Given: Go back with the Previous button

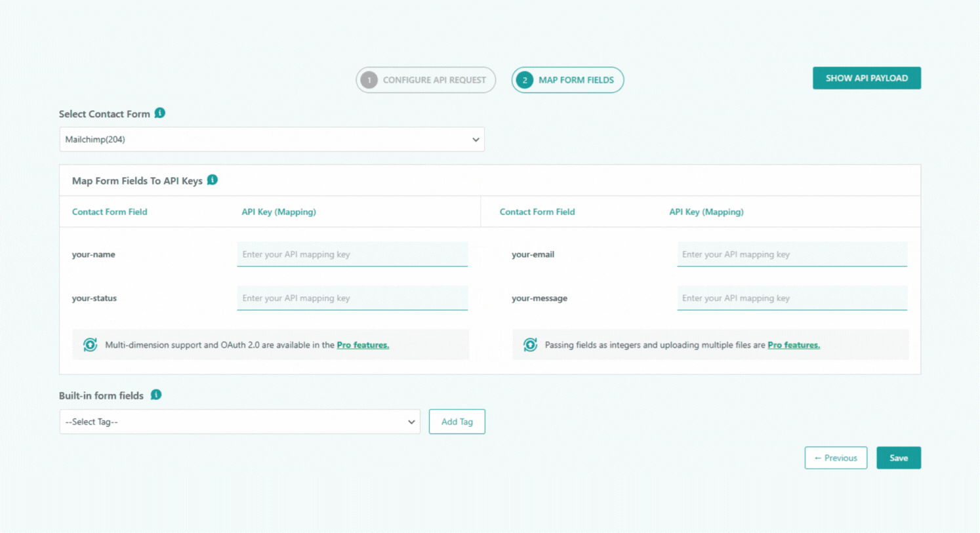Looking at the screenshot, I should [836, 458].
